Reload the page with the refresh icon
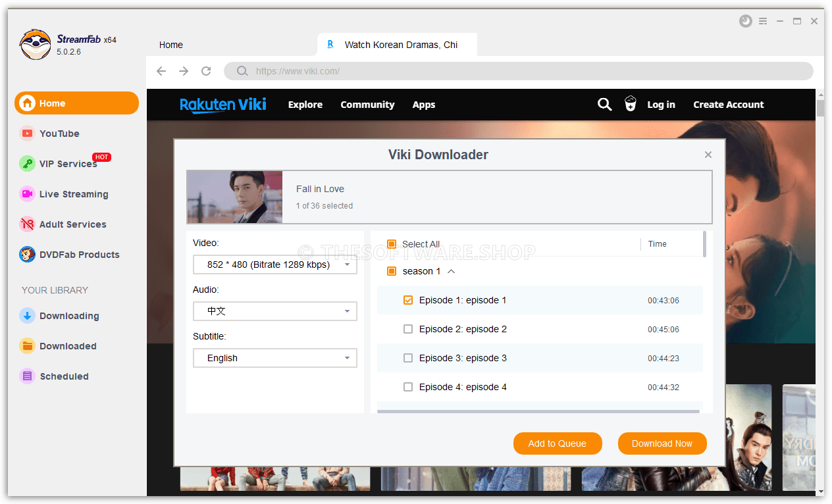Screen dimensions: 832x504 pos(206,71)
